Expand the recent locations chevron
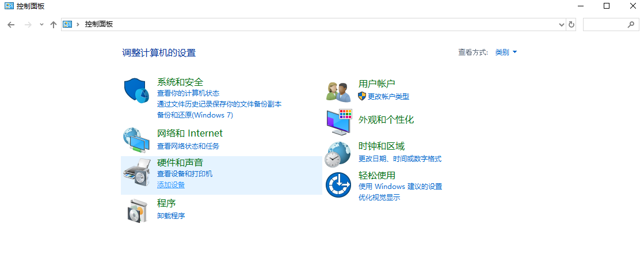 point(41,24)
